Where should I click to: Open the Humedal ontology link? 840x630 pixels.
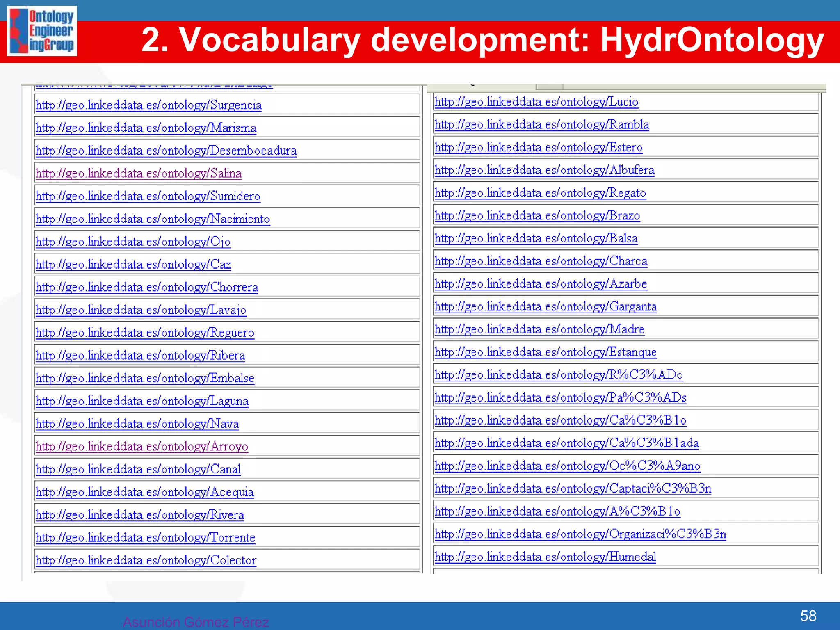click(x=546, y=557)
